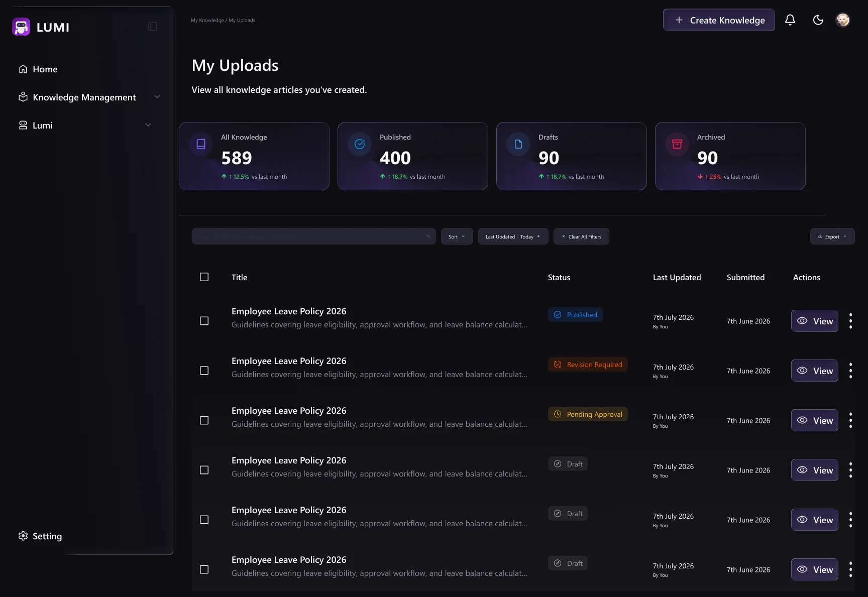
Task: Sort by the Last Updated column header
Action: (677, 277)
